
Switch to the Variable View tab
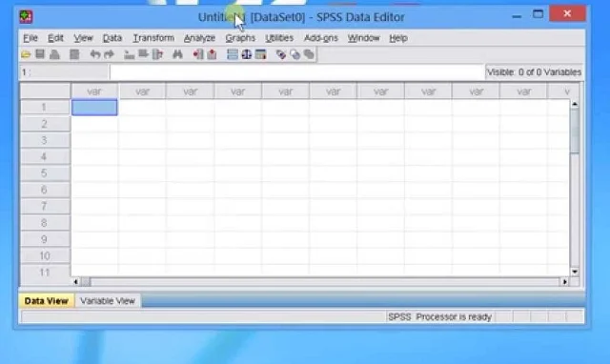(x=108, y=300)
